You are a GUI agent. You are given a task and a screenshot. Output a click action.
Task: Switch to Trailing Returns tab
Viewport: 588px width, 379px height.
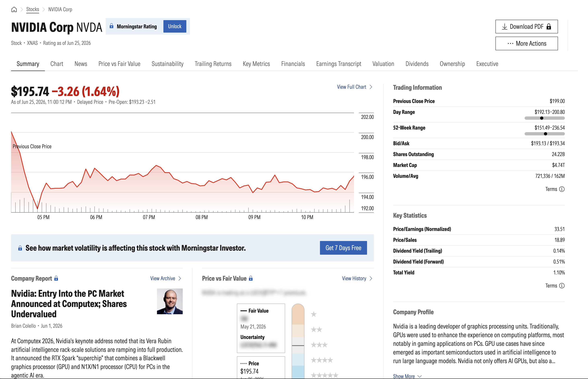(x=213, y=64)
